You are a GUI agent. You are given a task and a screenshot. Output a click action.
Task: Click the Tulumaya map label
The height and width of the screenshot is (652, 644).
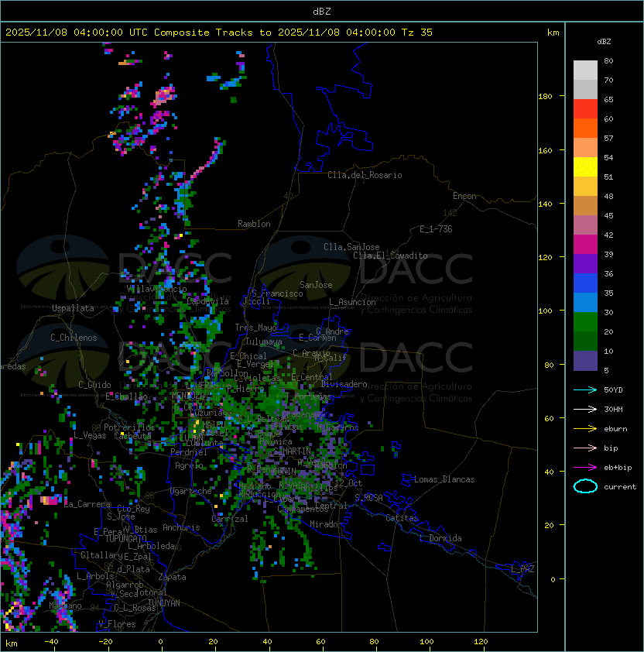[x=264, y=341]
